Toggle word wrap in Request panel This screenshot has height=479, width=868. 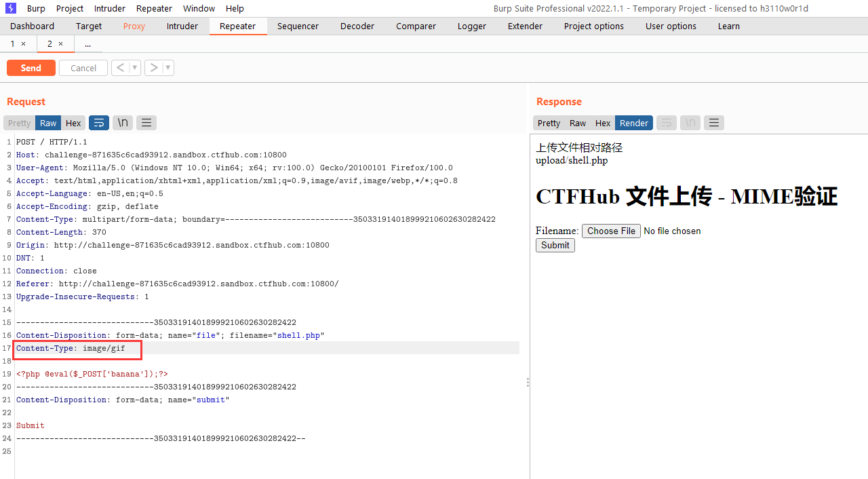click(x=99, y=123)
